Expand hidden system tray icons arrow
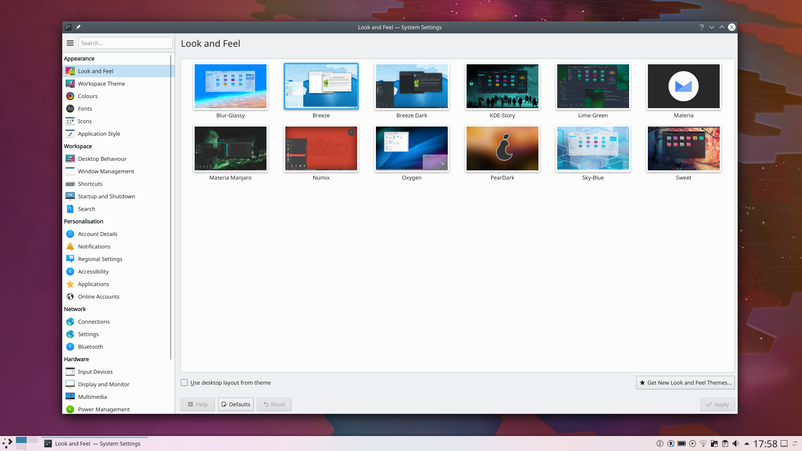 747,443
